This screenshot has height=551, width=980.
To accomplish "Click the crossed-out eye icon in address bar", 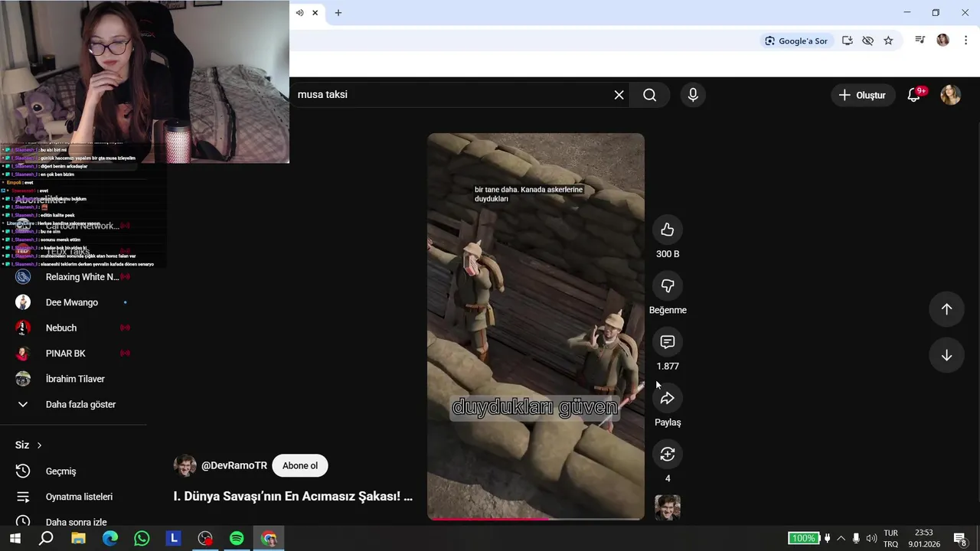I will coord(867,41).
